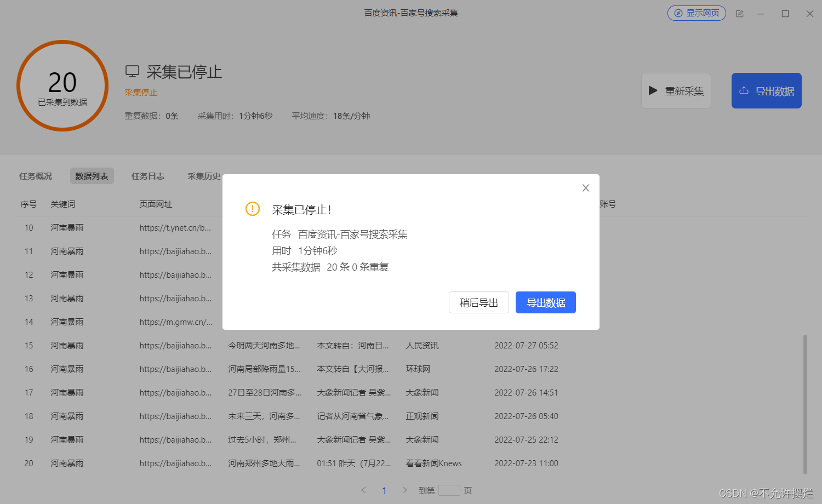This screenshot has height=504, width=822.
Task: Open the 采集历史 tab
Action: [204, 176]
